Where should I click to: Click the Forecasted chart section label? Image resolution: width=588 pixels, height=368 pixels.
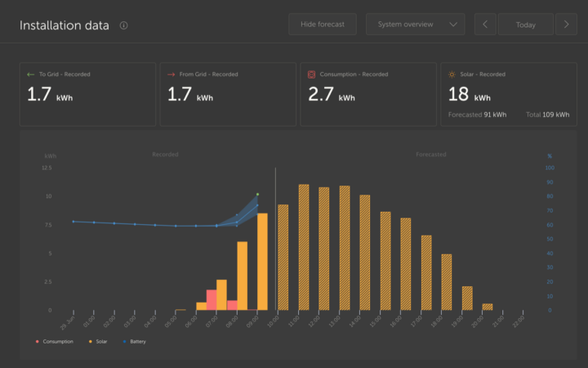pos(431,155)
